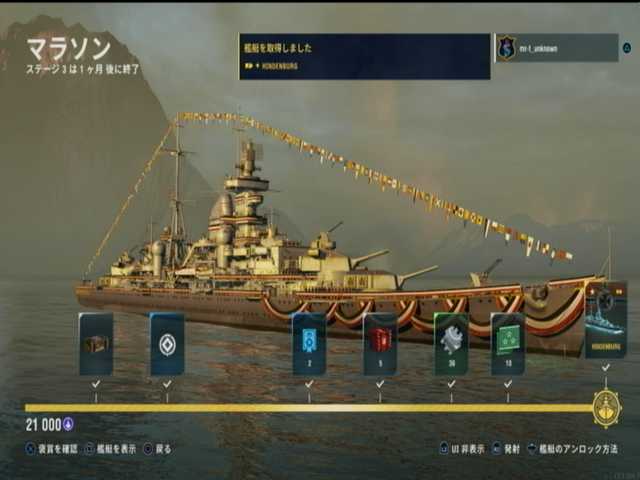The height and width of the screenshot is (480, 640).
Task: Click the gold ship medallion at progress end
Action: click(x=607, y=408)
